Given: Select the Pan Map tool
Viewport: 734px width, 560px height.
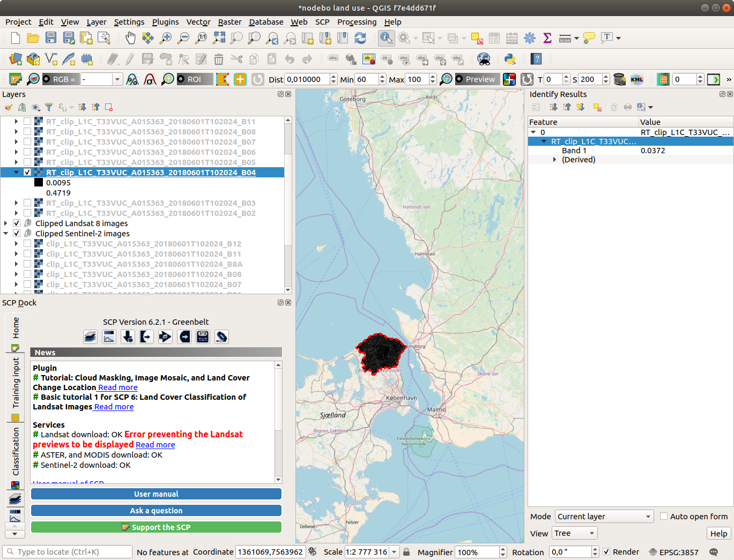Looking at the screenshot, I should [x=130, y=38].
